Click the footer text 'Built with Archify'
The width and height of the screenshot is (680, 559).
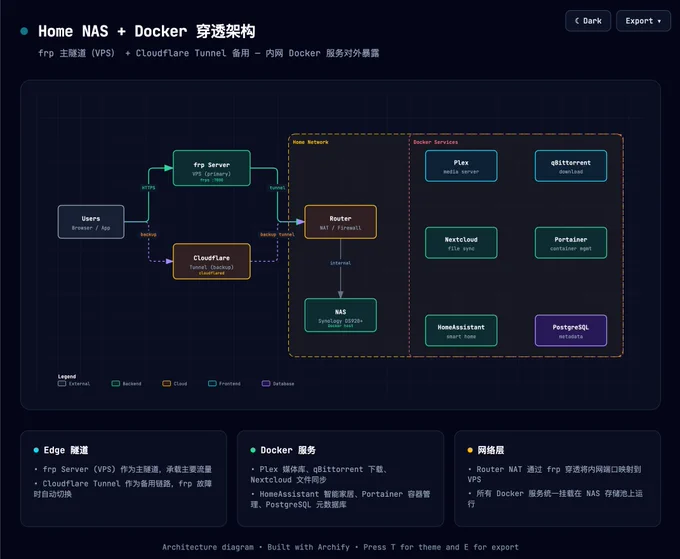point(308,547)
